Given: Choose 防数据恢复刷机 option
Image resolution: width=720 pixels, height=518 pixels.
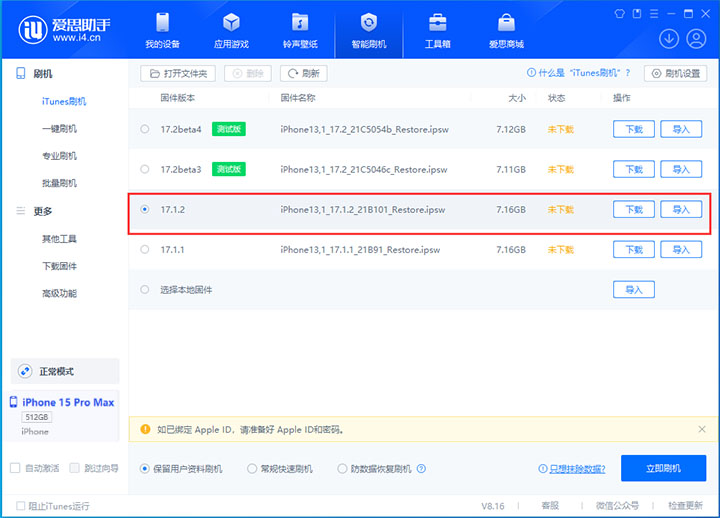Looking at the screenshot, I should (342, 468).
